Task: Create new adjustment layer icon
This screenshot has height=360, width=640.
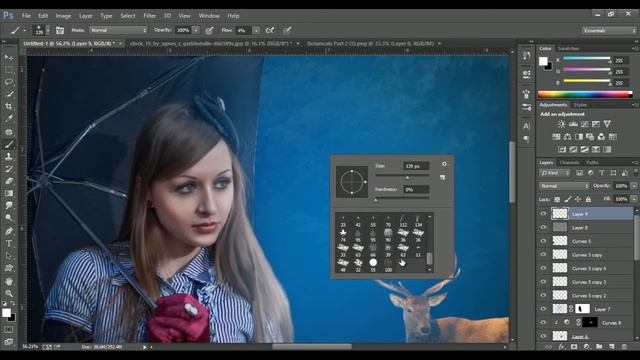Action: [587, 347]
